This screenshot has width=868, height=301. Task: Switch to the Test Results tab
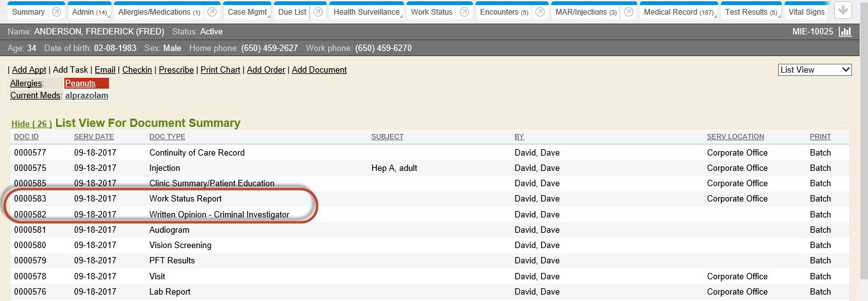click(751, 12)
